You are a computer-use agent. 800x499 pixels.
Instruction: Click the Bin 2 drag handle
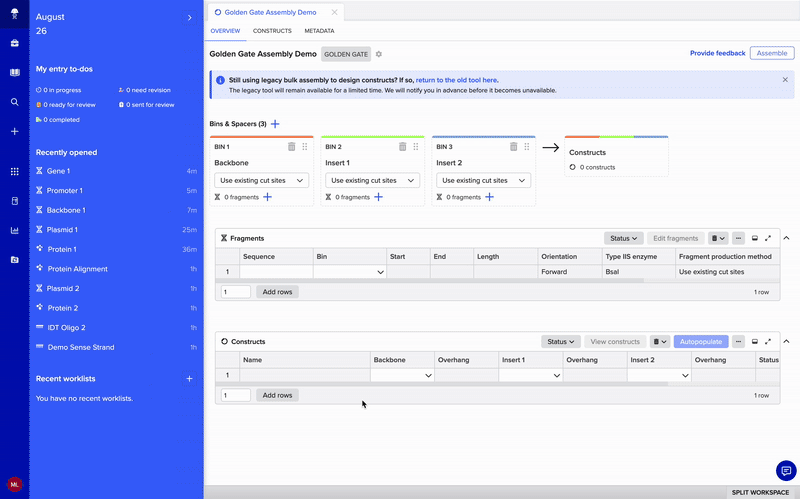coord(416,146)
